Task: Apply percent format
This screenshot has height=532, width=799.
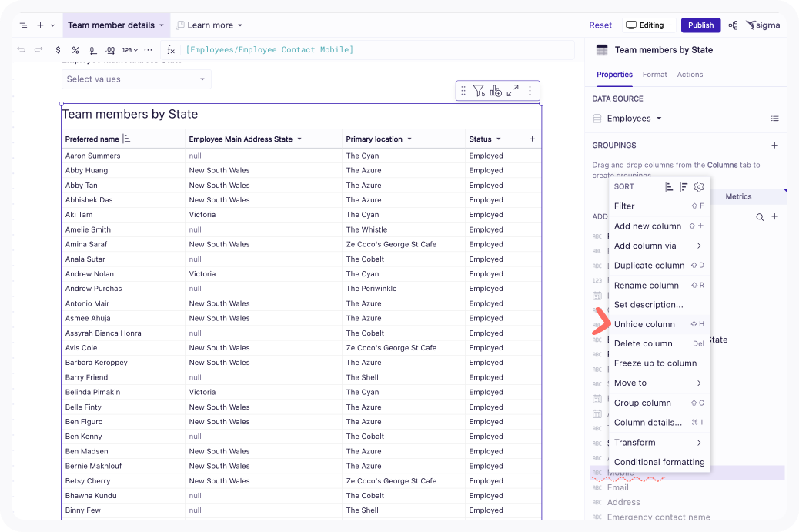Action: [75, 50]
